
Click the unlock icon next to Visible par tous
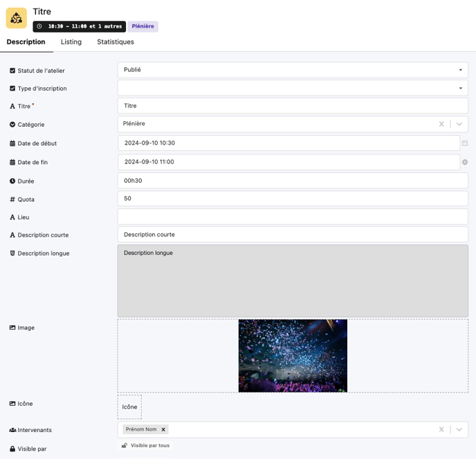125,446
